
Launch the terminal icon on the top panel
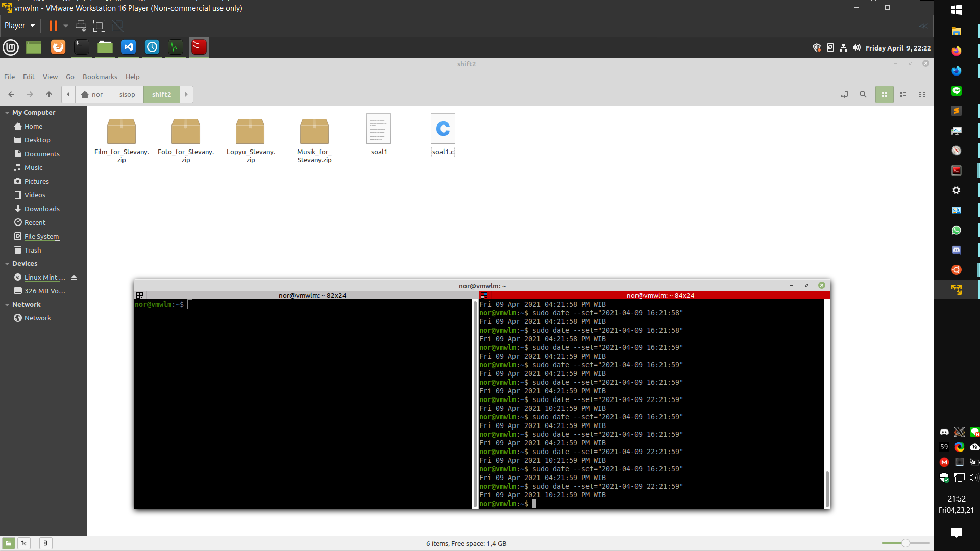coord(81,47)
